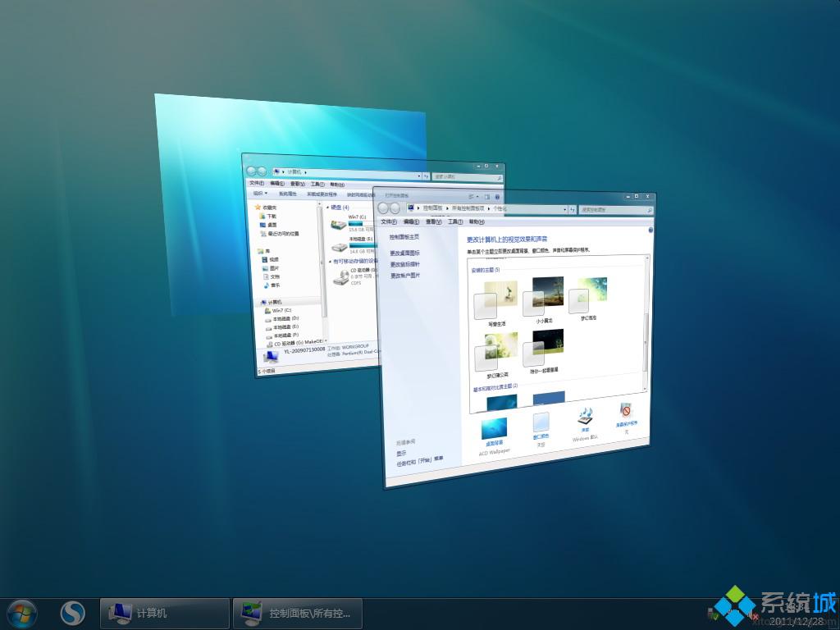Click 卸载或更改程序 in Computer toolbar
840x630 pixels.
(x=322, y=194)
